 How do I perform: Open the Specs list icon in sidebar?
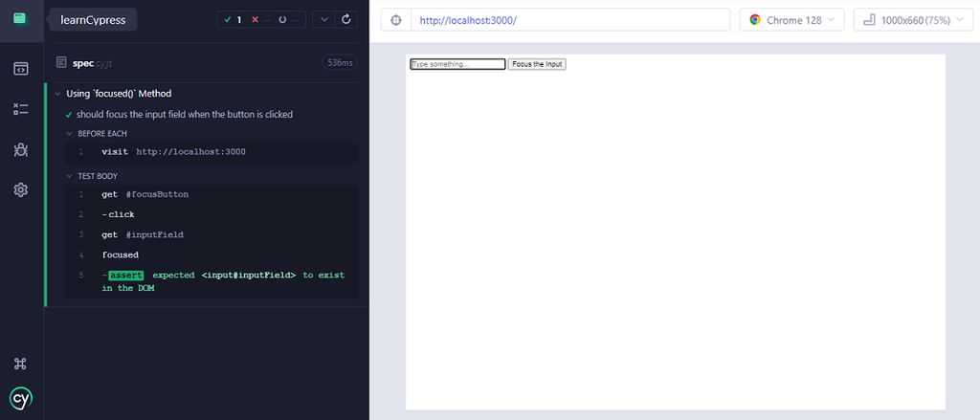(21, 68)
